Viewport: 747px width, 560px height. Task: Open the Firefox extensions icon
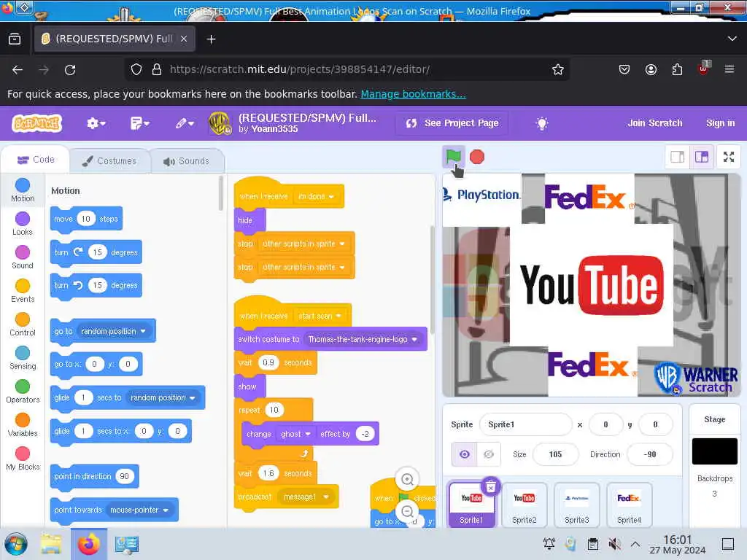[x=677, y=69]
